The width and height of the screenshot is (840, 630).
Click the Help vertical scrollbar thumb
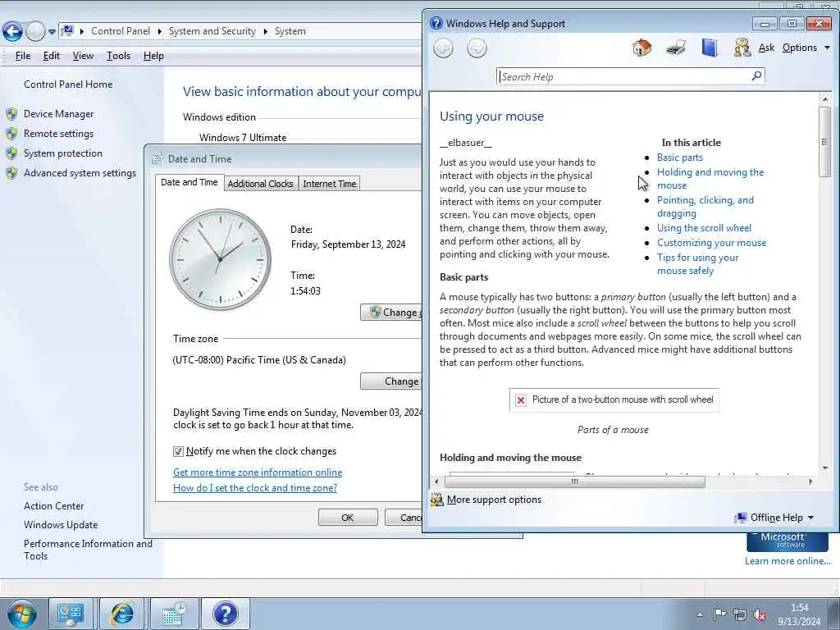[x=824, y=142]
